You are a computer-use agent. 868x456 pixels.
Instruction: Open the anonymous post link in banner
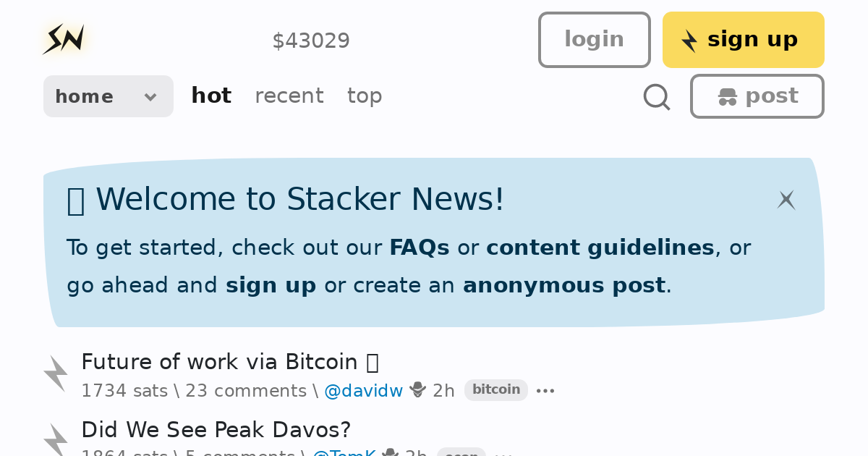pyautogui.click(x=563, y=285)
